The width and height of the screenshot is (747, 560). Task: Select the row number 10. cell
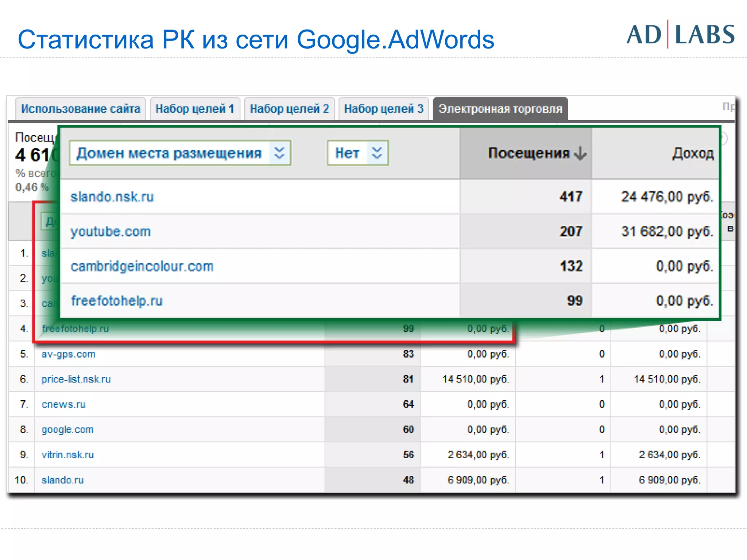click(22, 480)
